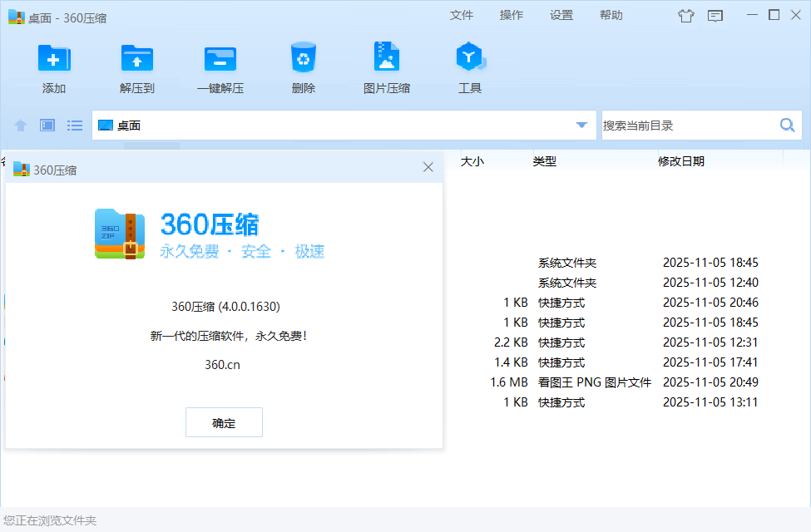Open the feedback message icon in title bar
The image size is (811, 532).
(x=715, y=15)
